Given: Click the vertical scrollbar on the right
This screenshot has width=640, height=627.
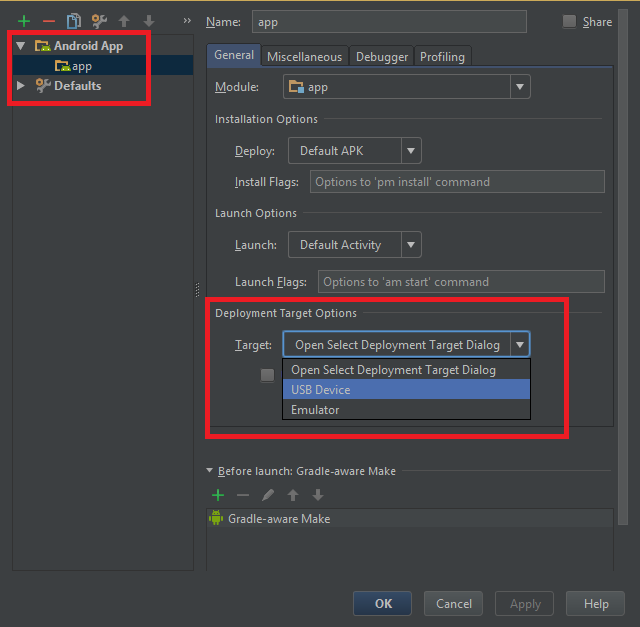Looking at the screenshot, I should 622,267.
